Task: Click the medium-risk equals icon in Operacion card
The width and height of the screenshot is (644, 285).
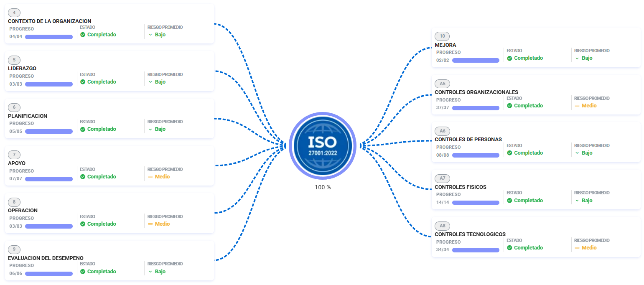Action: (150, 224)
